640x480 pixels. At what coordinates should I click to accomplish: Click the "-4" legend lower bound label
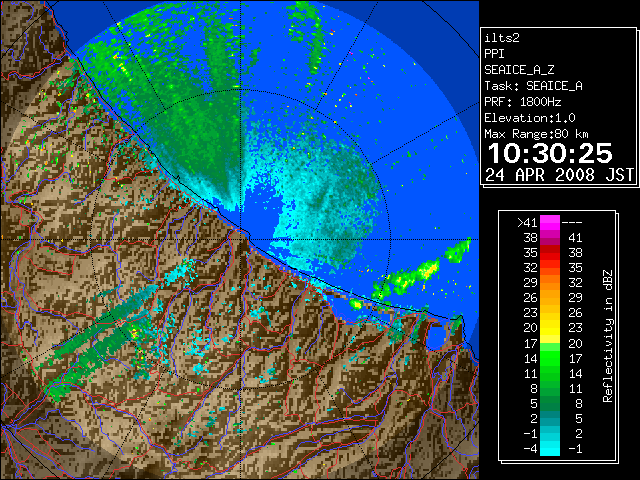[530, 449]
